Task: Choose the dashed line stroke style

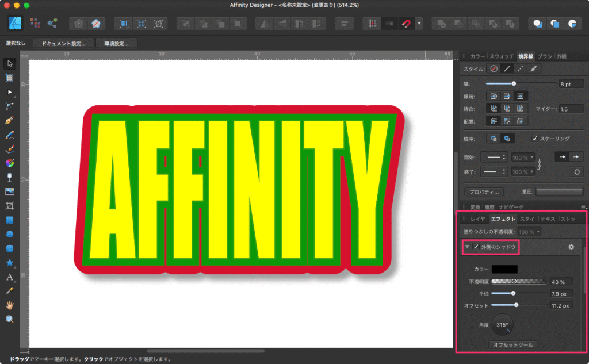Action: pos(520,68)
